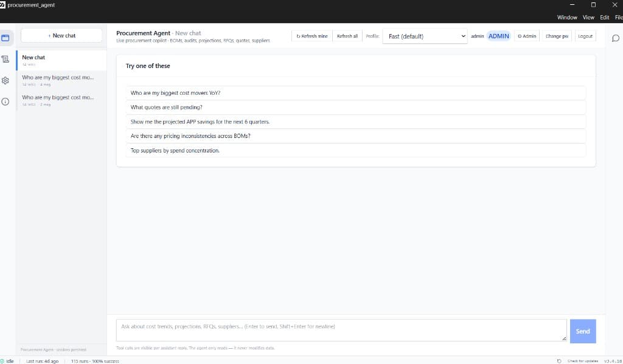Screen dimensions: 623x364
Task: Choose suggestion pricing inconsistencies across BOMs
Action: click(x=355, y=136)
